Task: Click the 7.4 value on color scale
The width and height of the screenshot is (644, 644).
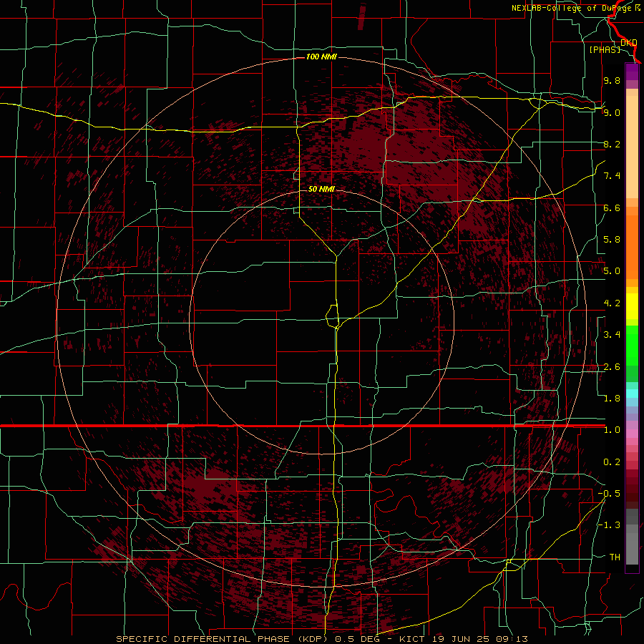Action: pyautogui.click(x=612, y=176)
